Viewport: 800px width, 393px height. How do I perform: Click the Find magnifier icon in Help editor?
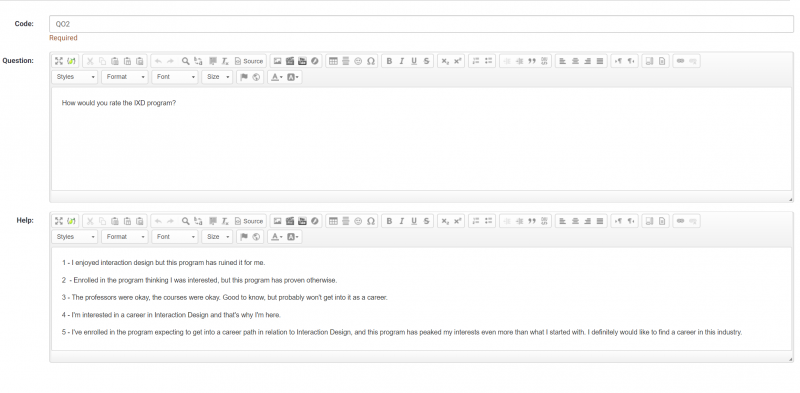coord(186,222)
